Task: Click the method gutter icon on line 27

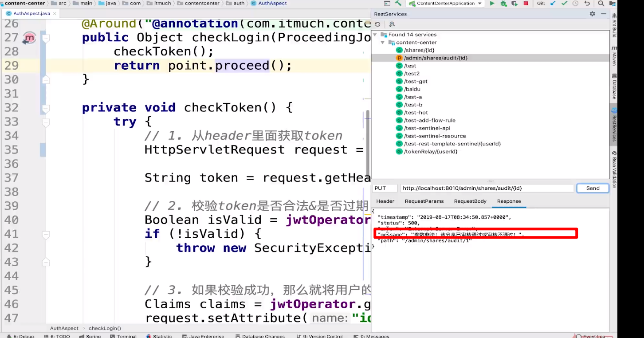Action: click(29, 38)
